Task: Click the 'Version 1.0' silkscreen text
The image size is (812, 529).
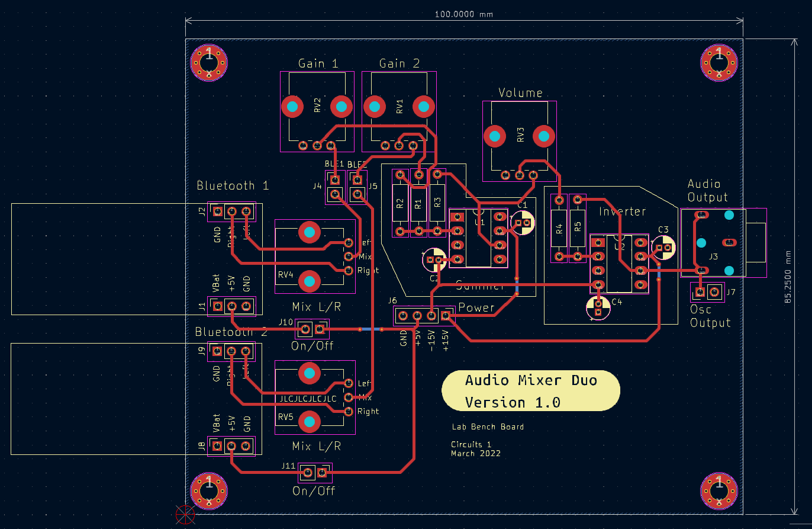Action: pyautogui.click(x=513, y=403)
